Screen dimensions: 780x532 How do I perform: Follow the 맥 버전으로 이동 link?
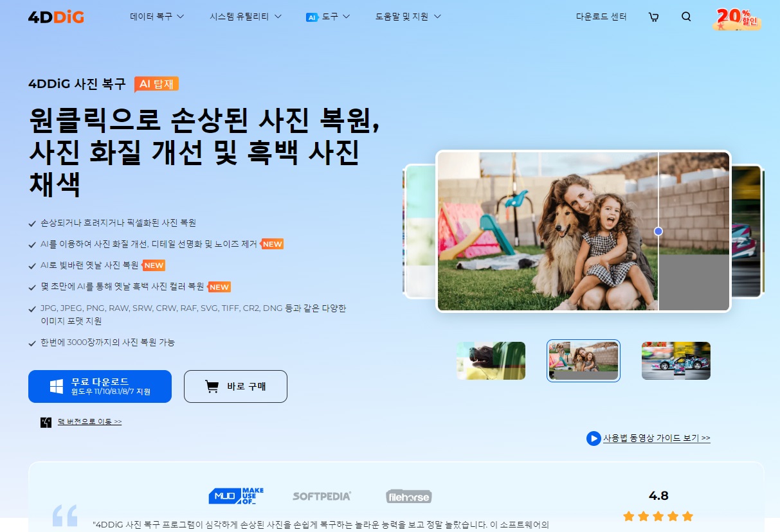tap(89, 422)
